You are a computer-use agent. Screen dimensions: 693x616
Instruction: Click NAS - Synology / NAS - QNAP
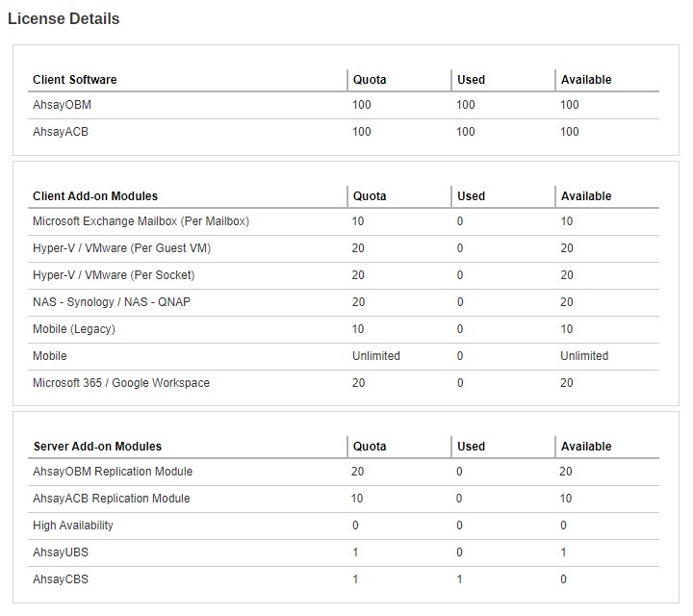[112, 302]
